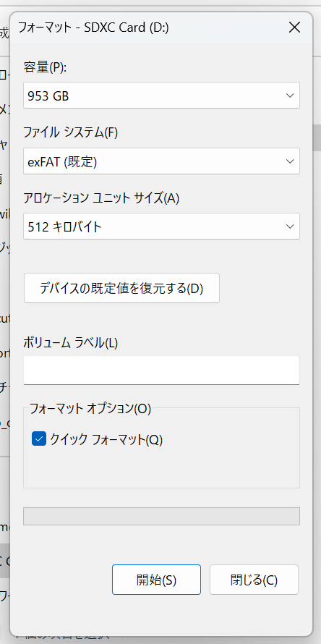Expand the allocation unit size chevron
Image resolution: width=321 pixels, height=644 pixels.
290,226
